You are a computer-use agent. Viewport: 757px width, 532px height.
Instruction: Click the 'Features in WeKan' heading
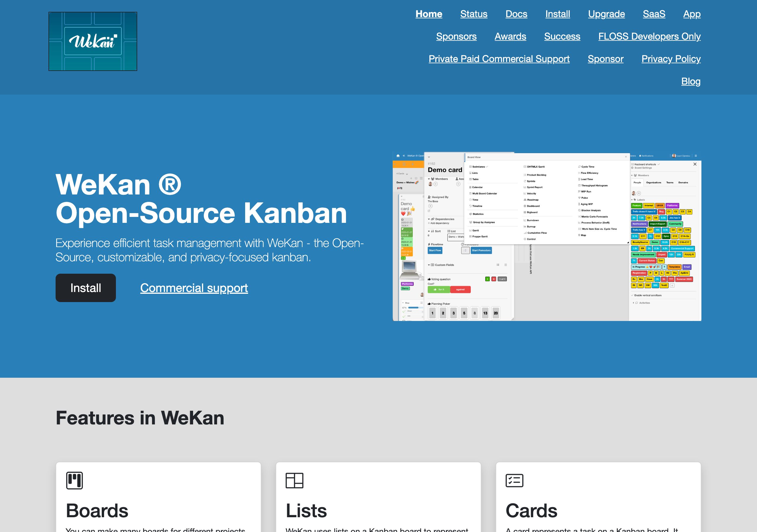click(140, 418)
